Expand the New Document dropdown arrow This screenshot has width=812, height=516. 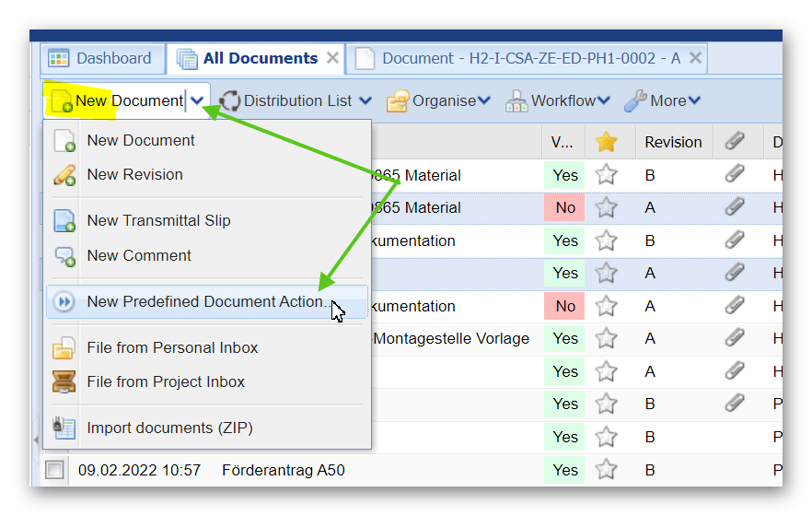197,100
